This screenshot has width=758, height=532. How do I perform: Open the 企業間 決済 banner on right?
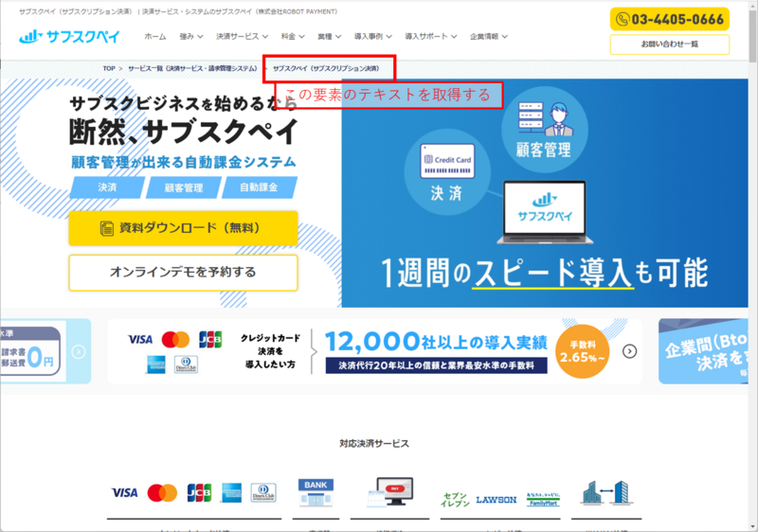(x=703, y=351)
